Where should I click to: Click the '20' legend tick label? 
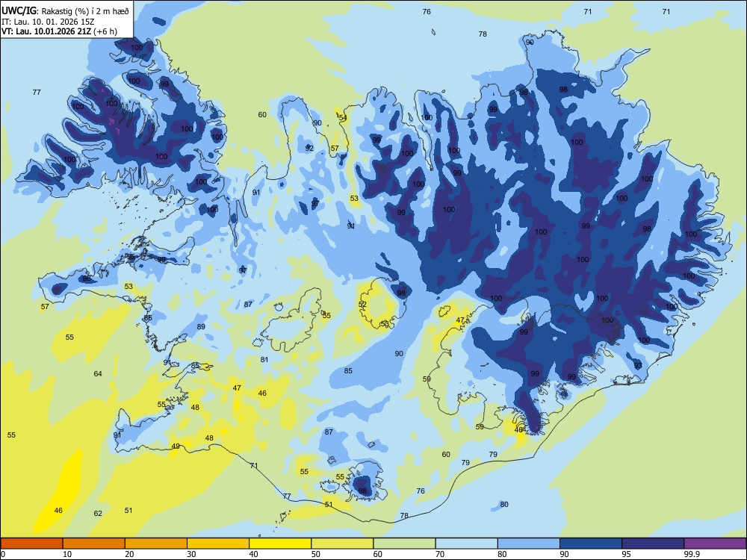click(x=129, y=554)
